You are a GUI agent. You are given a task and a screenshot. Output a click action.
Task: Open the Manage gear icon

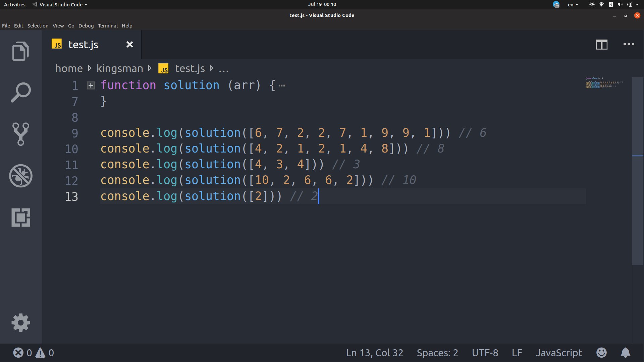point(20,323)
